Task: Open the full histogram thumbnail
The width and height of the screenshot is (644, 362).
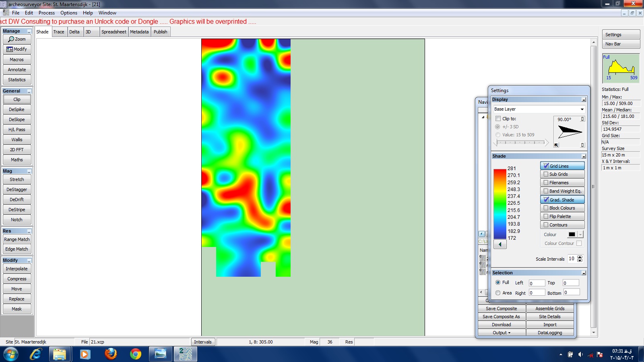Action: [x=621, y=68]
